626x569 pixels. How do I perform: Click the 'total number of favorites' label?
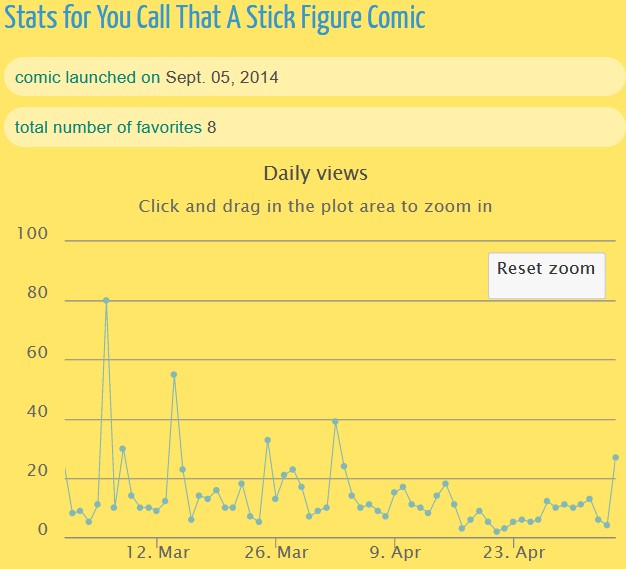(x=108, y=127)
